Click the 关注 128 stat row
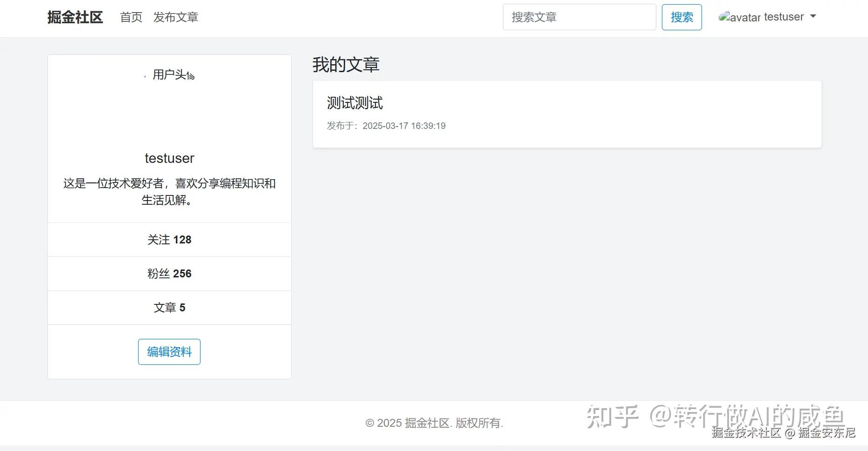 (x=169, y=240)
